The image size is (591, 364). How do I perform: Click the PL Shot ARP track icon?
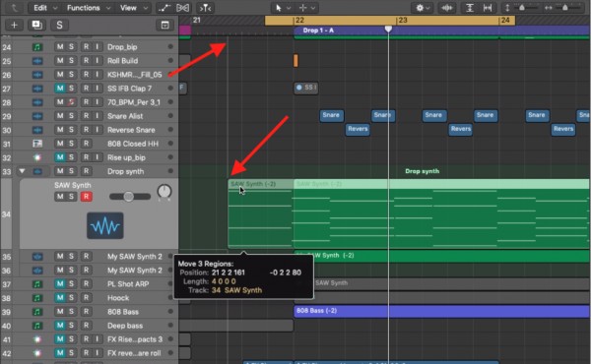[x=37, y=284]
